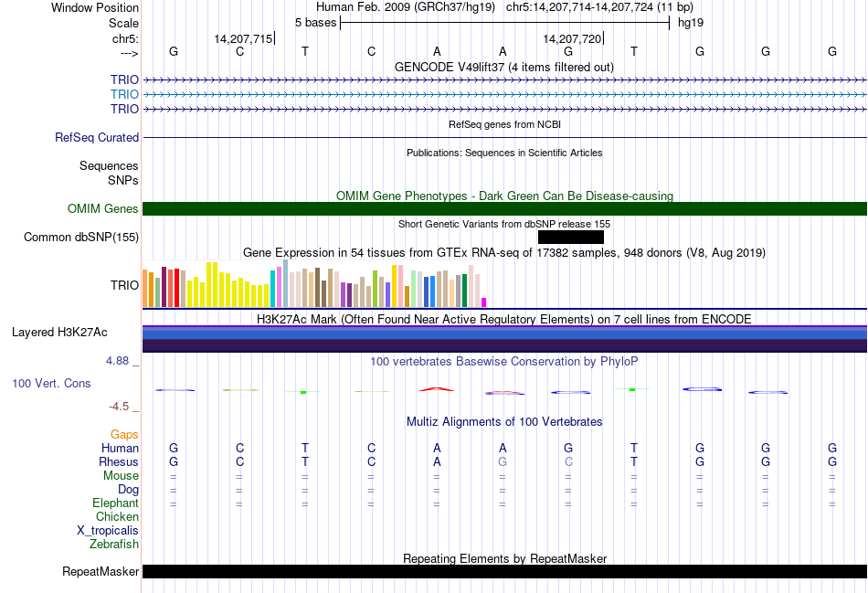Click the tallest gray-blue GTEx bar
The height and width of the screenshot is (593, 868).
286,283
